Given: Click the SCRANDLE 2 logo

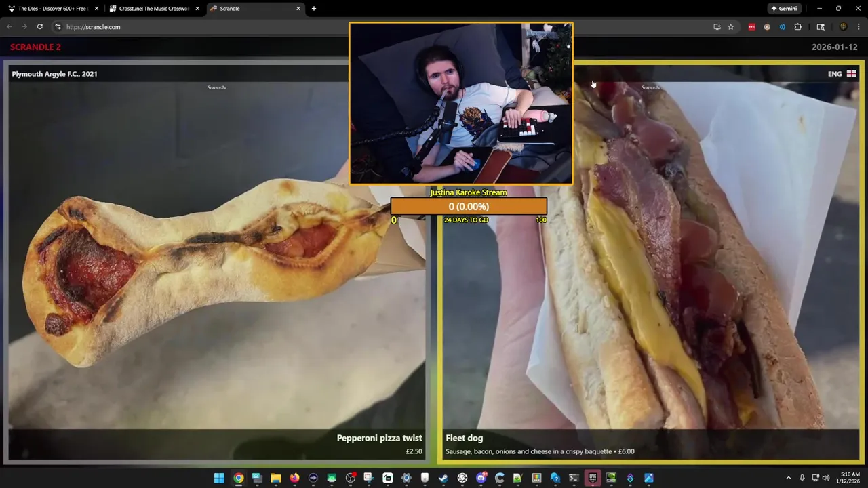Looking at the screenshot, I should pyautogui.click(x=35, y=47).
